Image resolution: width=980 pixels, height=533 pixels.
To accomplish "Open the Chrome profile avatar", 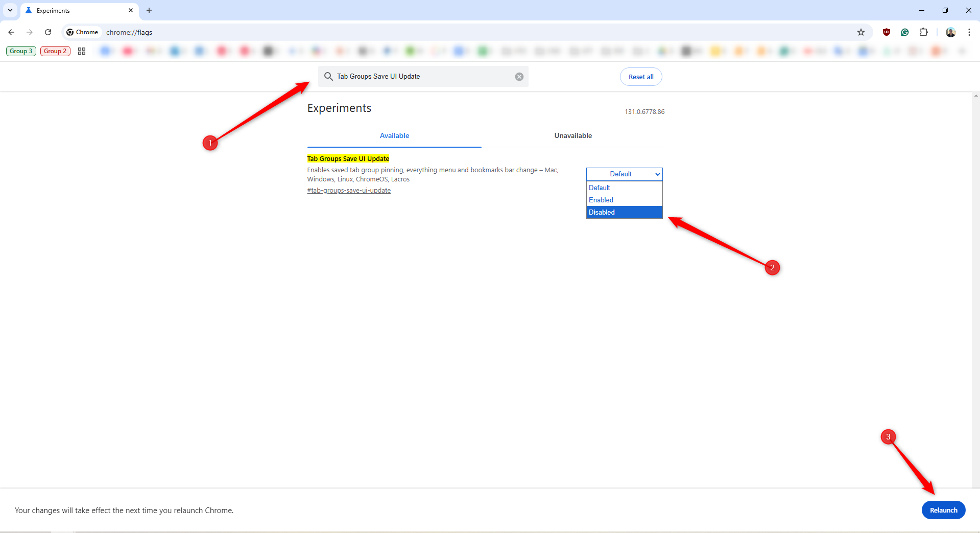I will (x=950, y=32).
